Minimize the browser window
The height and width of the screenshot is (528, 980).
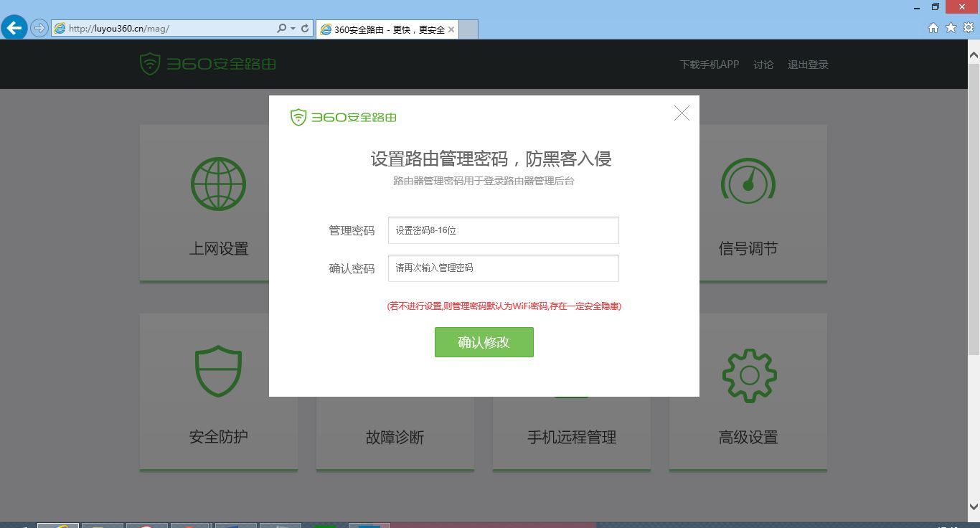[916, 6]
